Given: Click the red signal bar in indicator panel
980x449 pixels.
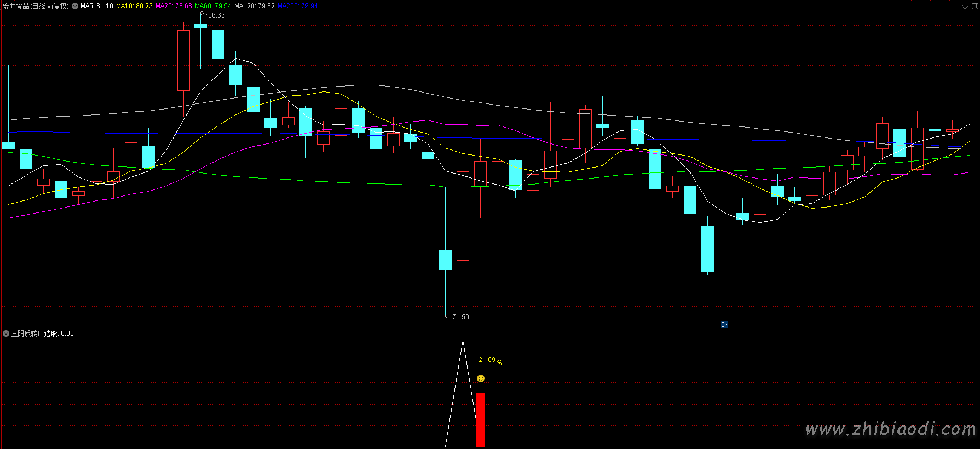Looking at the screenshot, I should pyautogui.click(x=480, y=419).
